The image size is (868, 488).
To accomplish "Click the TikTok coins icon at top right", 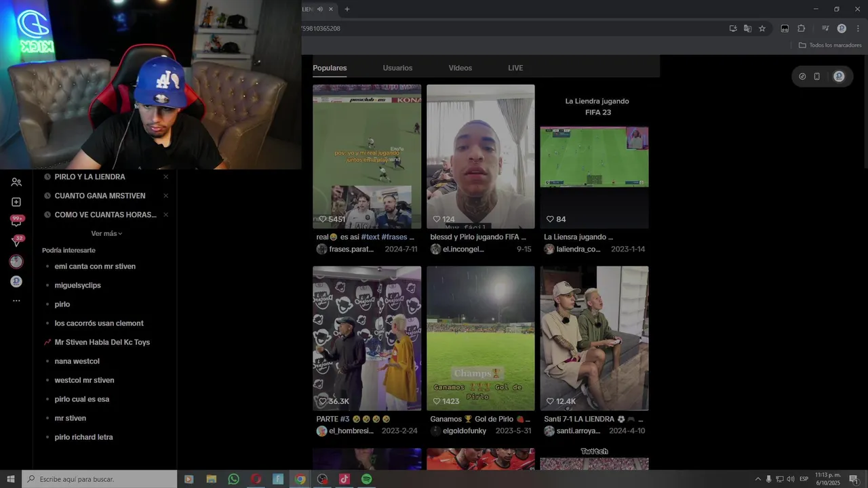I will [x=802, y=77].
